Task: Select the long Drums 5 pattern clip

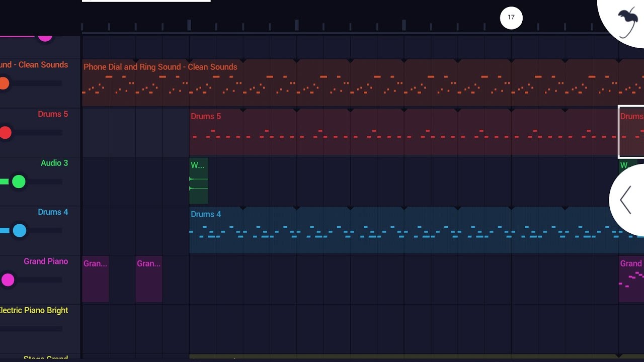Action: pos(404,132)
